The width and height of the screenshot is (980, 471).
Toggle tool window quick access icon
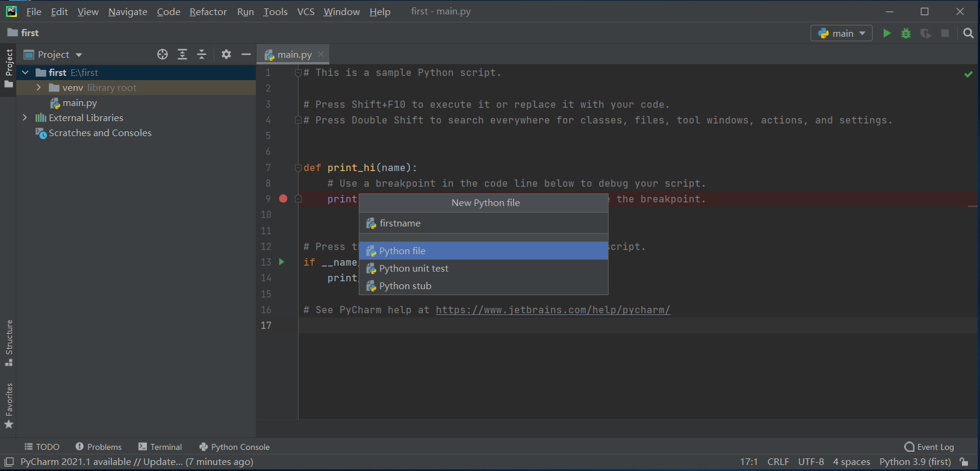[9, 462]
